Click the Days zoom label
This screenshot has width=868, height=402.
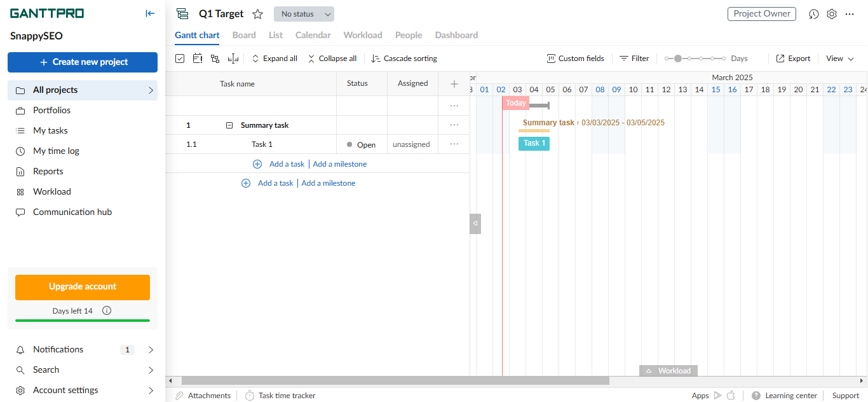pyautogui.click(x=739, y=59)
